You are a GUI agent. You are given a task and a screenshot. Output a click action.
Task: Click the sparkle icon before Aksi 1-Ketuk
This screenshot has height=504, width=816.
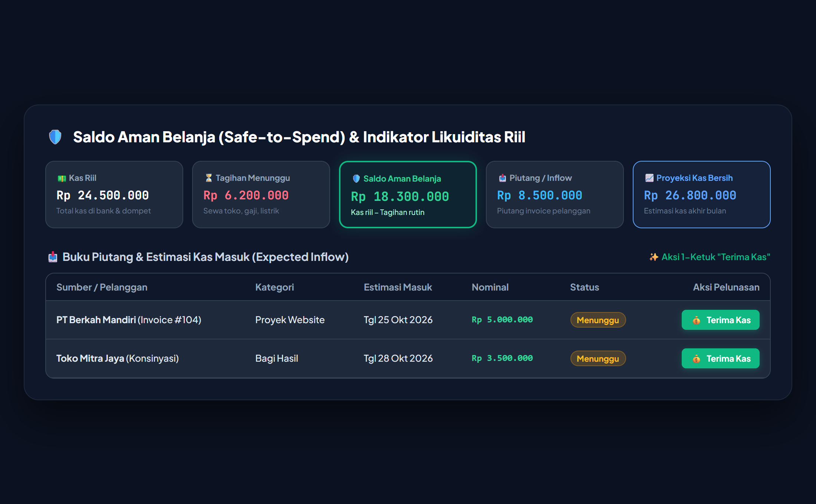point(654,257)
